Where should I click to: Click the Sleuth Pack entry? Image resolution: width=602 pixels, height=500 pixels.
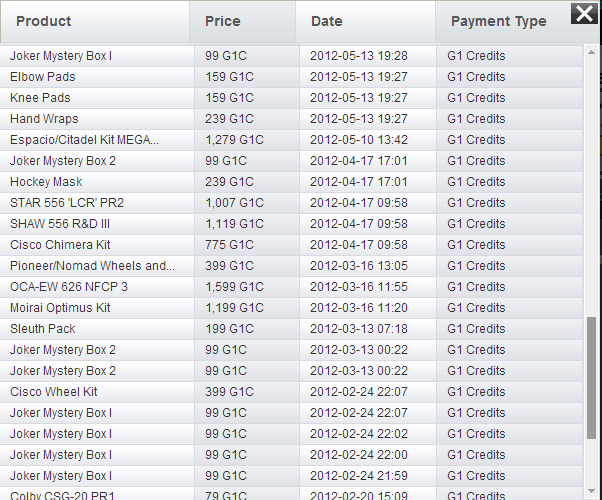click(43, 329)
